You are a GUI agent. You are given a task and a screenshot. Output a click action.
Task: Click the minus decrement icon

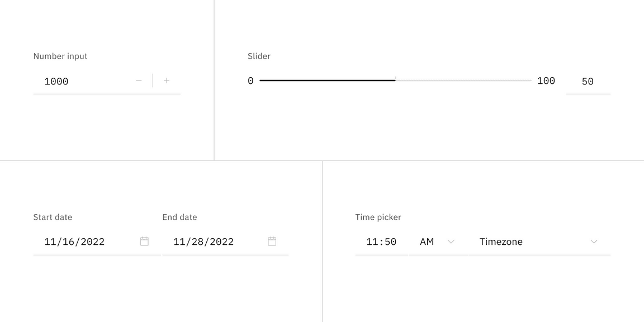coord(139,81)
